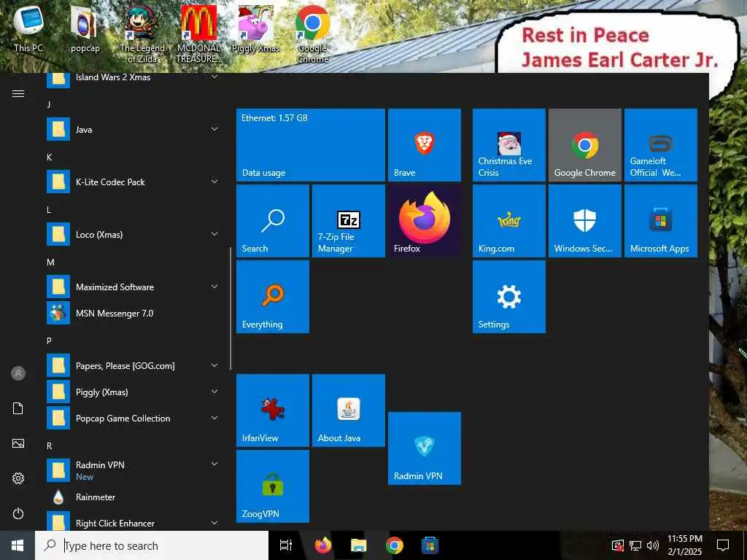Open the Brave browser tile
The height and width of the screenshot is (560, 747).
[424, 145]
